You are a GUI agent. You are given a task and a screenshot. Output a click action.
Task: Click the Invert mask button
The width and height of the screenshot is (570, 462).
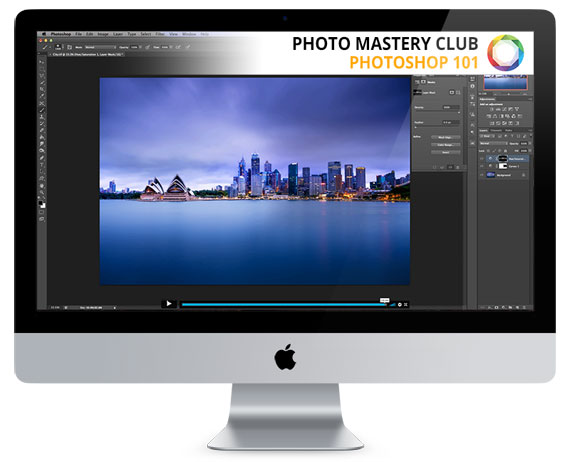click(446, 152)
